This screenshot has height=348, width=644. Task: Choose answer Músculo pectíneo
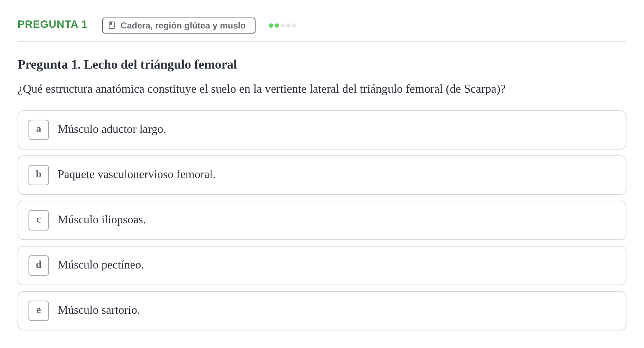(322, 266)
